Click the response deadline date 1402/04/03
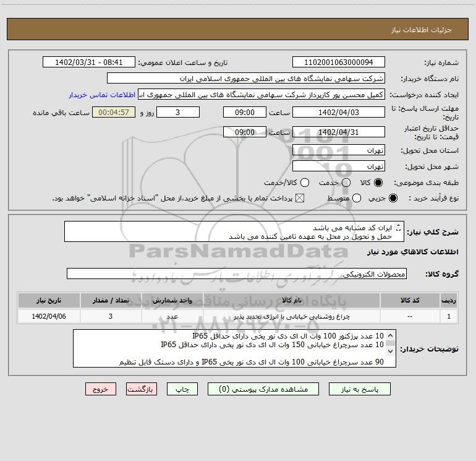Viewport: 476px width, 461px height. [x=339, y=112]
